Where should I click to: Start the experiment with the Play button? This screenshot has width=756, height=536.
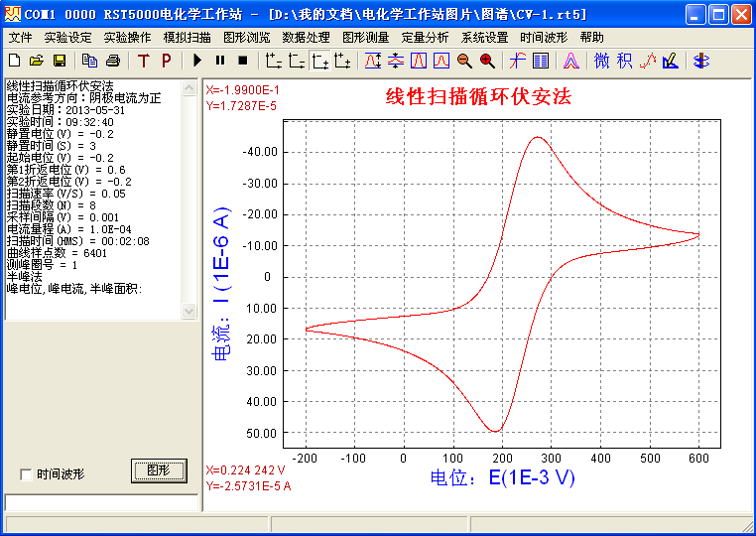pyautogui.click(x=197, y=61)
